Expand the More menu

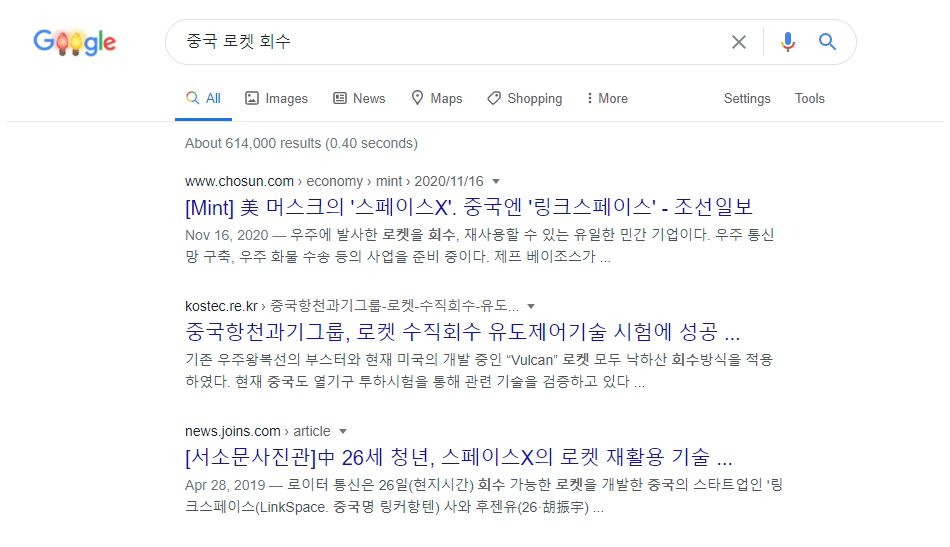coord(607,98)
